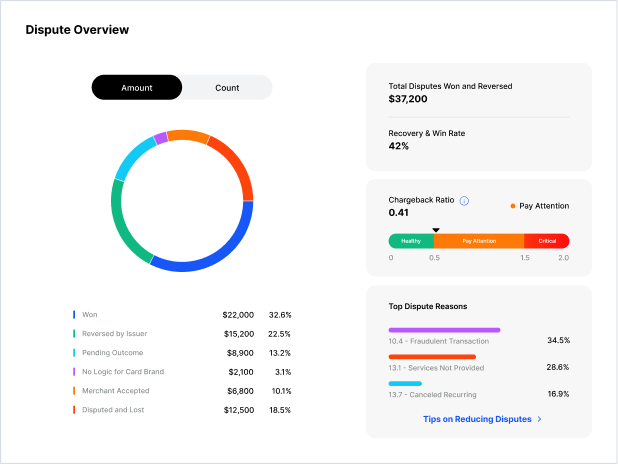Image resolution: width=618 pixels, height=464 pixels.
Task: Click the black triangle marker above the ratio bar
Action: (x=436, y=230)
